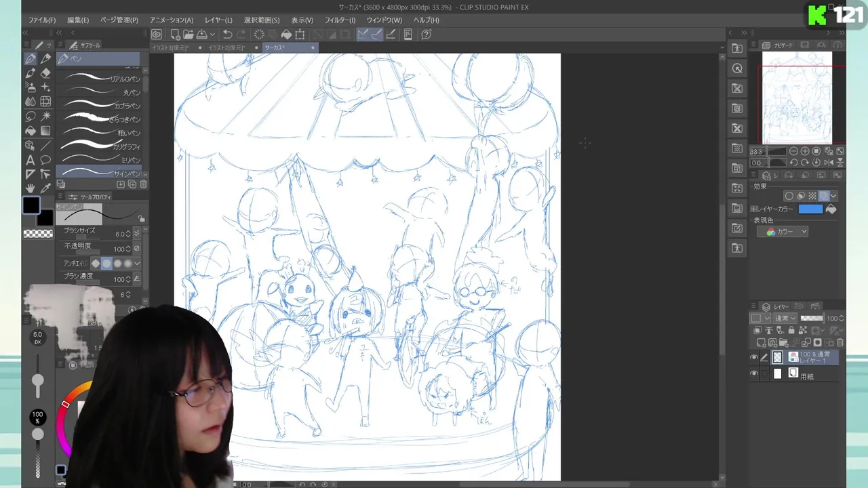Click zoom out on the Navigator

click(793, 151)
